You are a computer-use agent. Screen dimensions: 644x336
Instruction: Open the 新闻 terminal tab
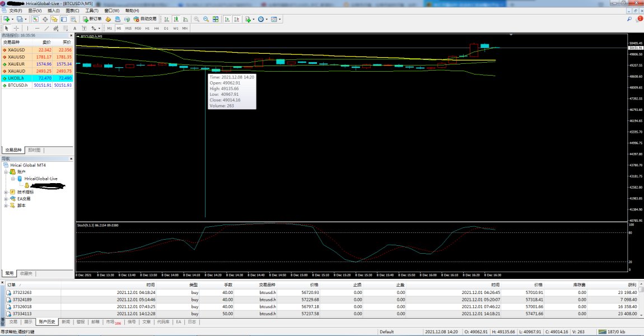(66, 322)
